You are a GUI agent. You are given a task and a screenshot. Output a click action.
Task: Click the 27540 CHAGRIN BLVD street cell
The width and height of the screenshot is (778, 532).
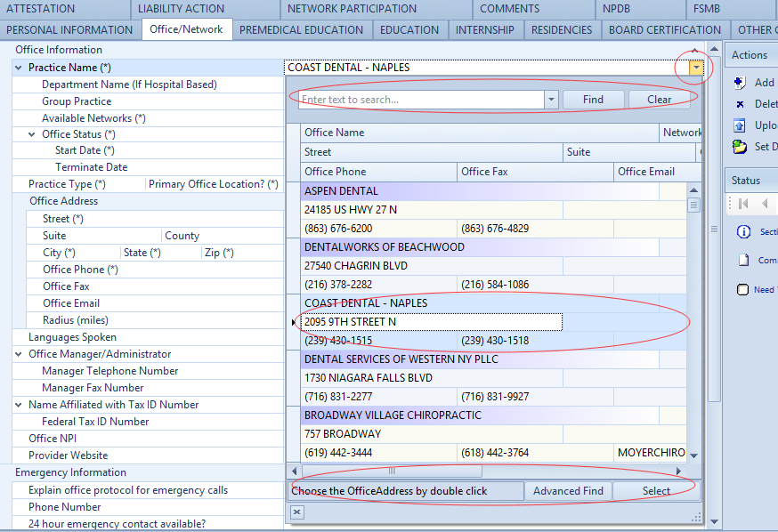tap(431, 266)
